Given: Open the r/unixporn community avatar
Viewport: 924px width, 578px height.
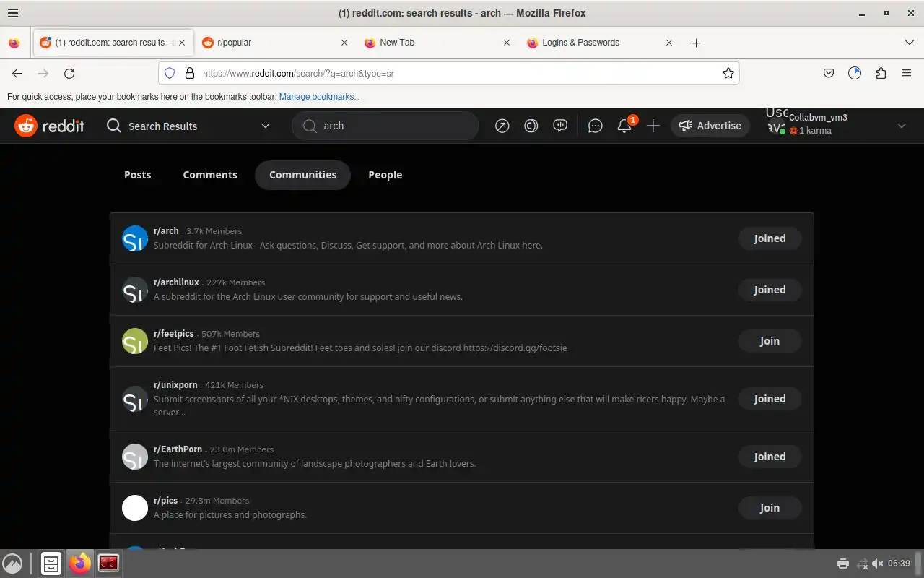Looking at the screenshot, I should pos(135,399).
